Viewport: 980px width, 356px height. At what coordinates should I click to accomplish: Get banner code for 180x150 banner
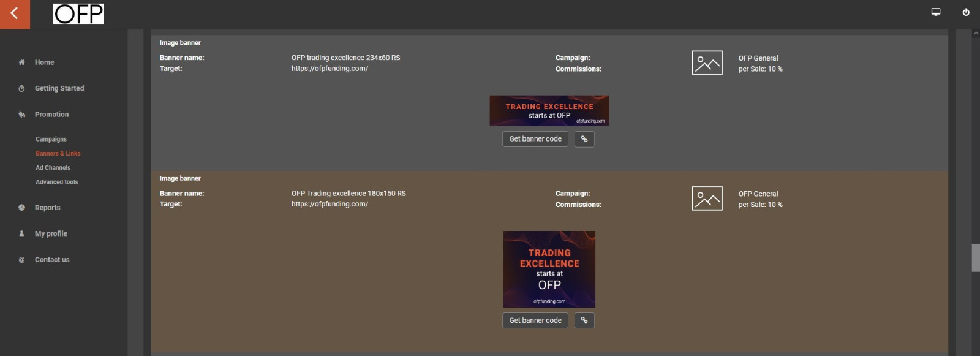[x=535, y=320]
